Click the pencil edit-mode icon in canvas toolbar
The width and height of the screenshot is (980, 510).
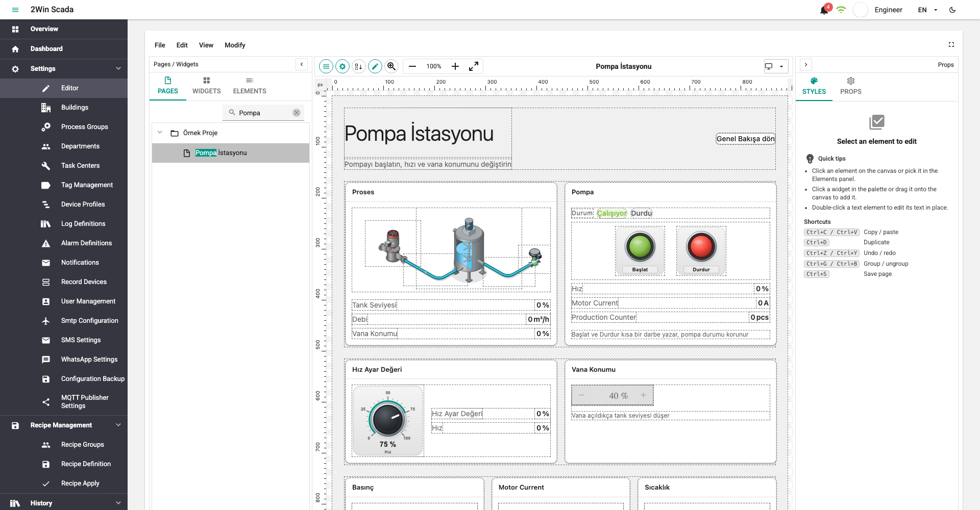coord(375,66)
